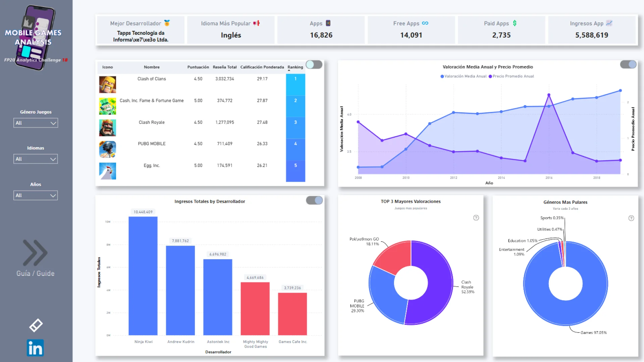644x362 pixels.
Task: Toggle the switch on Valoración Media Anual chart
Action: (x=628, y=64)
